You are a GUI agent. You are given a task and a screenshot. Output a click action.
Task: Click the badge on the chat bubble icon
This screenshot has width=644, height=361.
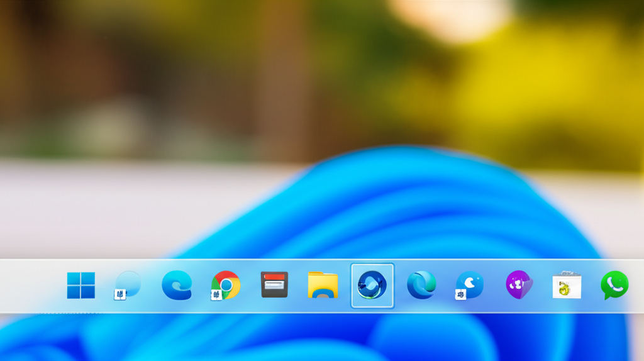(119, 294)
